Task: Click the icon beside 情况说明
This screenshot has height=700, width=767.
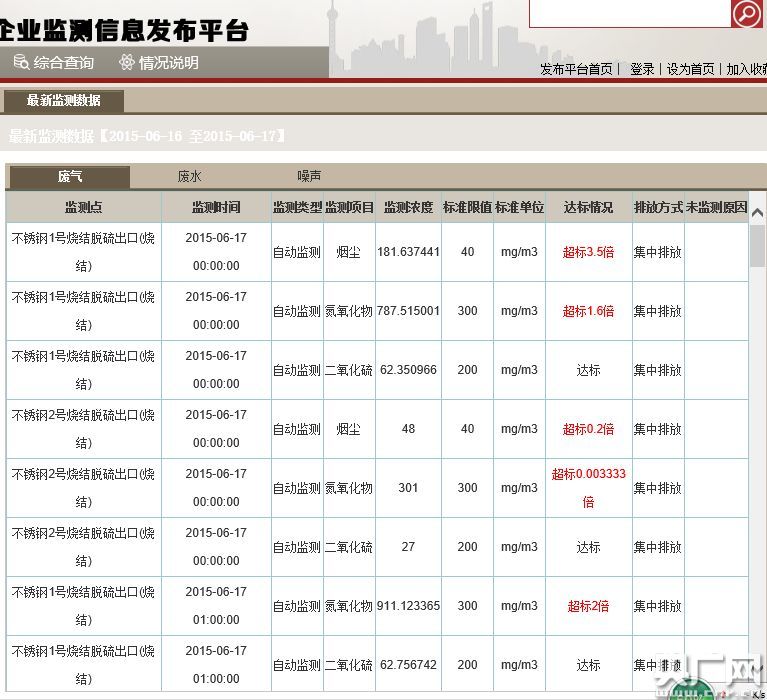Action: point(126,62)
